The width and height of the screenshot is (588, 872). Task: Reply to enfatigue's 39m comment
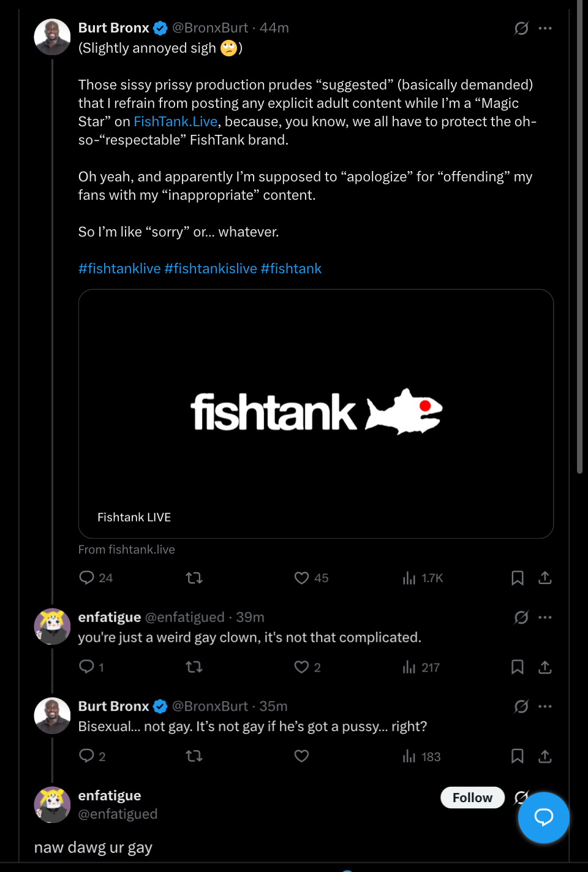tap(87, 667)
